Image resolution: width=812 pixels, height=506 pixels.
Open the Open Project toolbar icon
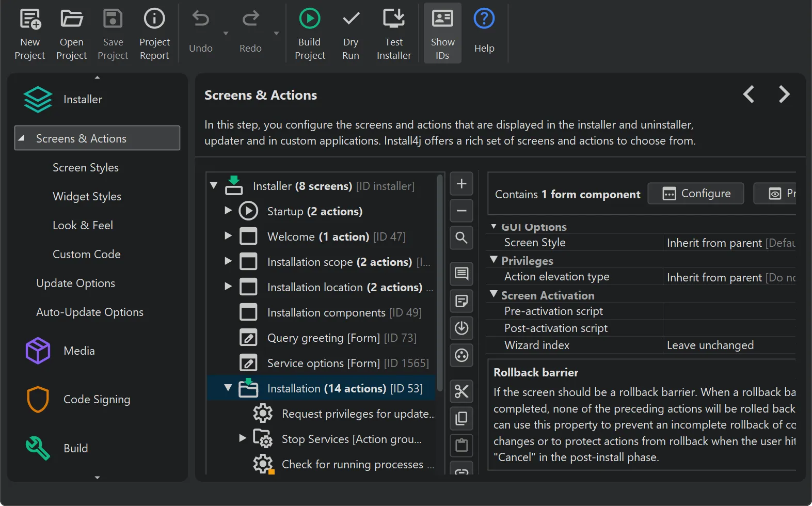[71, 19]
